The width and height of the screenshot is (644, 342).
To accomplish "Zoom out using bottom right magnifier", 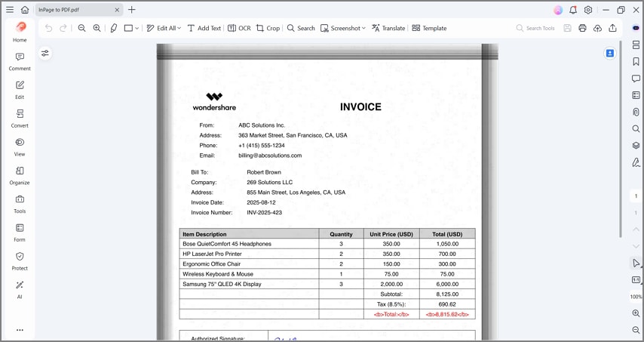I will pos(636,330).
